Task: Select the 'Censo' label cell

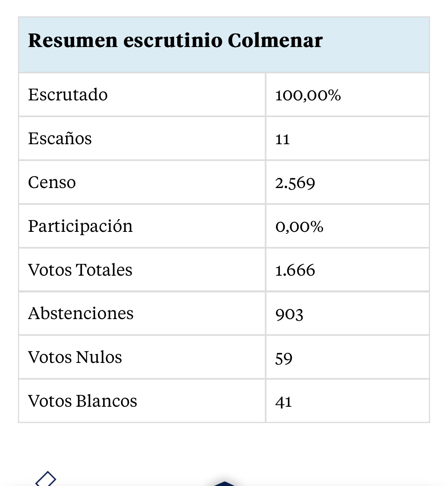Action: coord(52,182)
